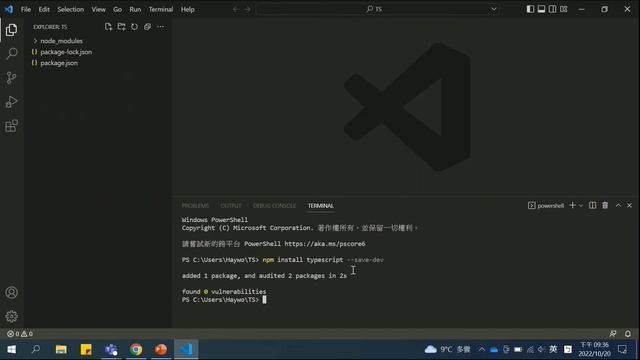640x360 pixels.
Task: Toggle the secondary side bar
Action: click(552, 9)
